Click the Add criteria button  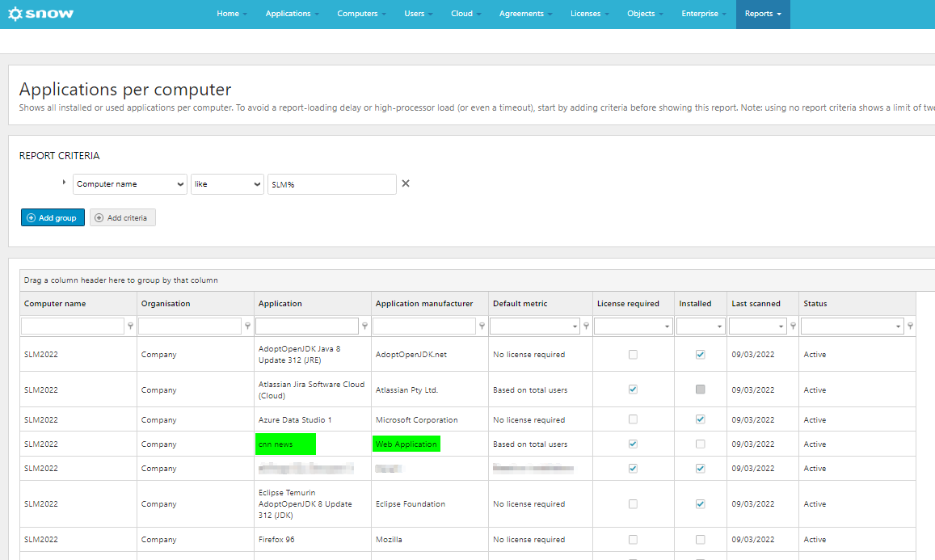coord(122,217)
